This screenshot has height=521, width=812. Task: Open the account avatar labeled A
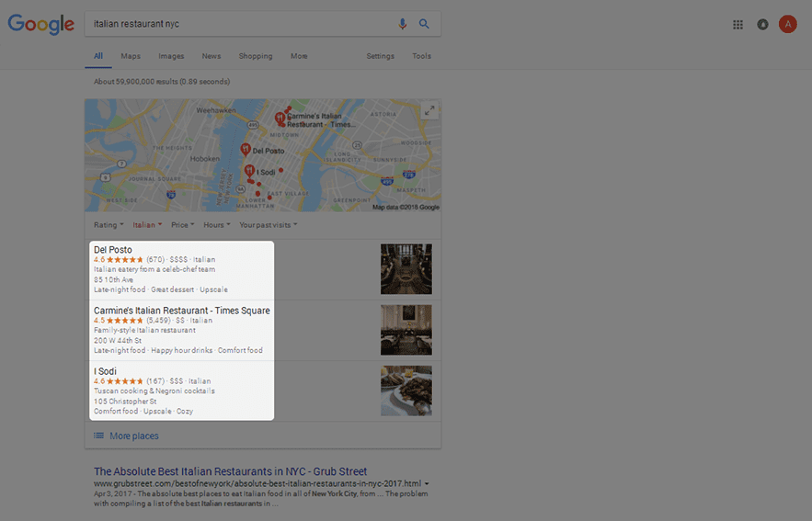(x=788, y=24)
